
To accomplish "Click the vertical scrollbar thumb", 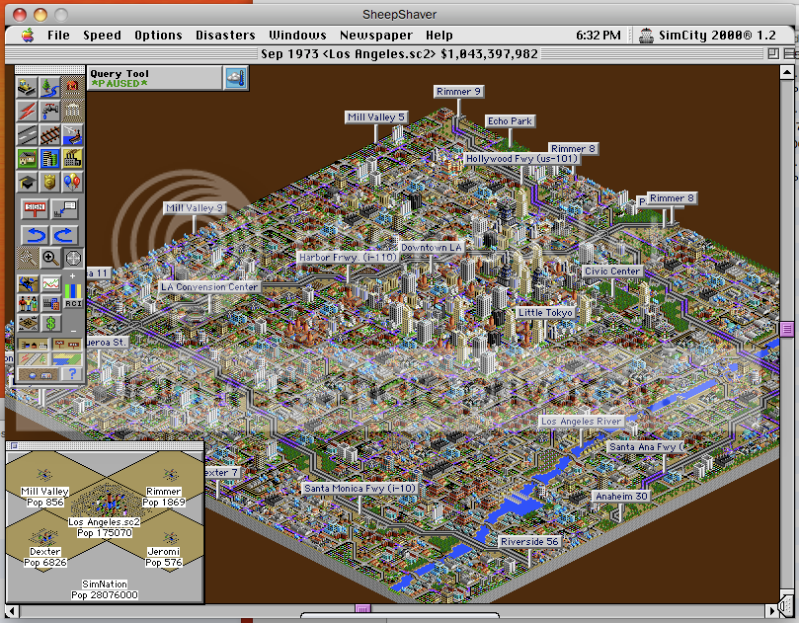I will pos(786,329).
